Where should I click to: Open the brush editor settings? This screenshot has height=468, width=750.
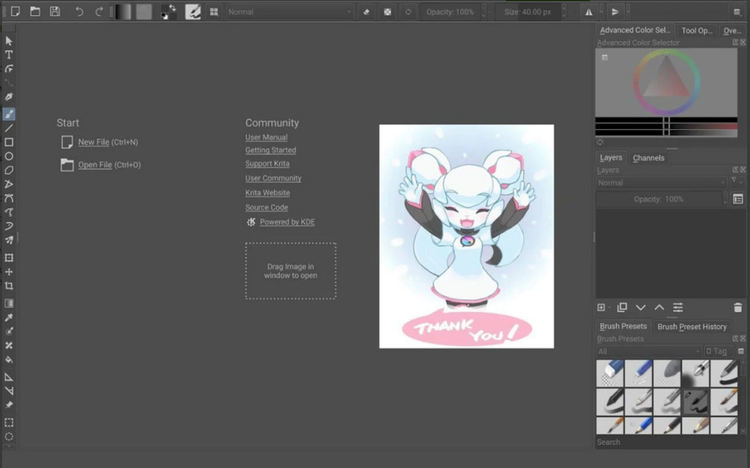[193, 12]
